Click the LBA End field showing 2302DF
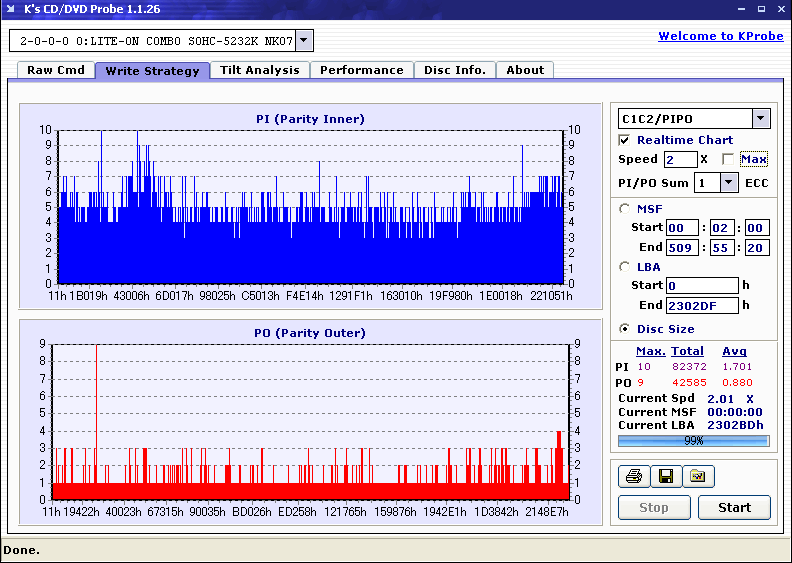792x563 pixels. [703, 306]
